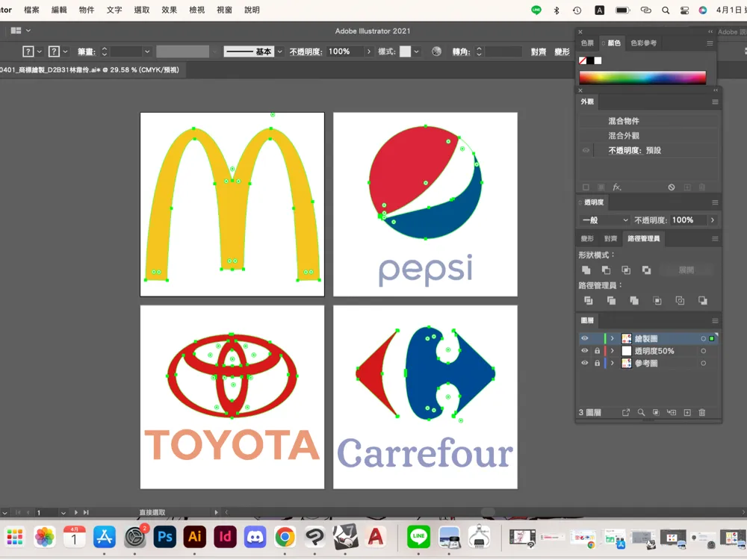Open the 外觀 panel options menu
Viewport: 747px width, 560px height.
click(x=715, y=102)
